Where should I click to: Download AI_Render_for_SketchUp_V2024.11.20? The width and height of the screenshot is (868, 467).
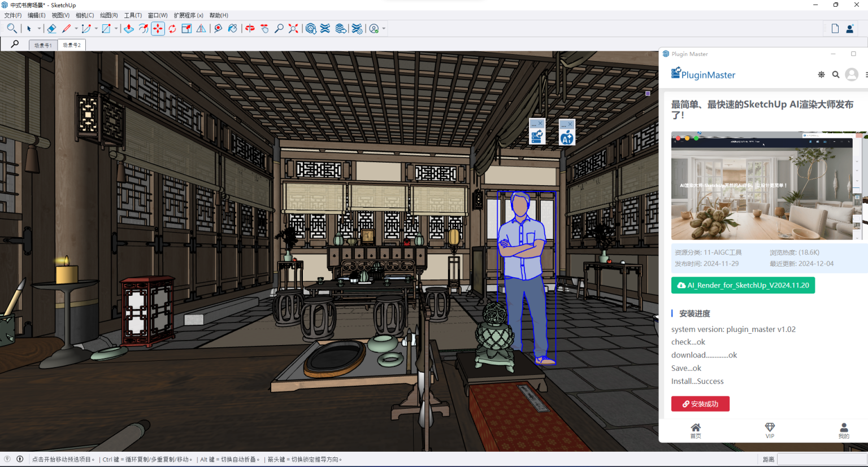[x=743, y=285]
